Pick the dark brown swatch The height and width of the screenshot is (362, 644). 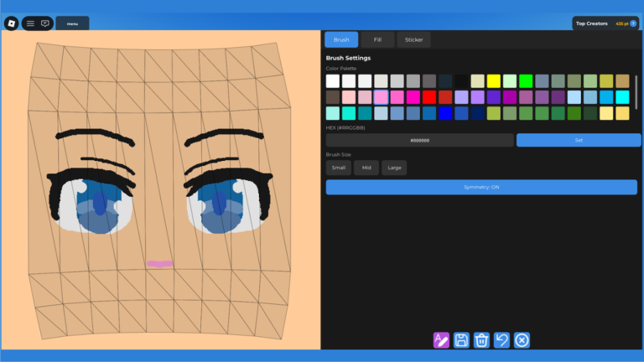pos(333,97)
